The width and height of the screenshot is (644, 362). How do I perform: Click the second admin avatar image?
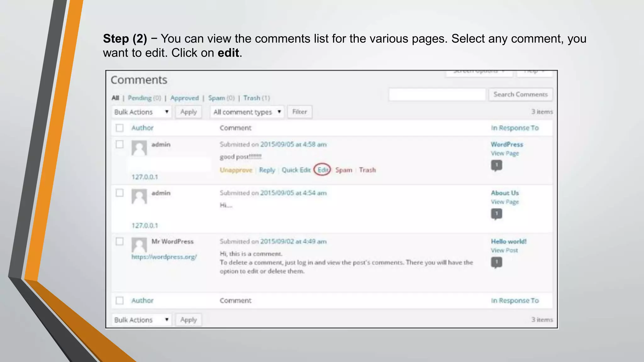tap(139, 196)
